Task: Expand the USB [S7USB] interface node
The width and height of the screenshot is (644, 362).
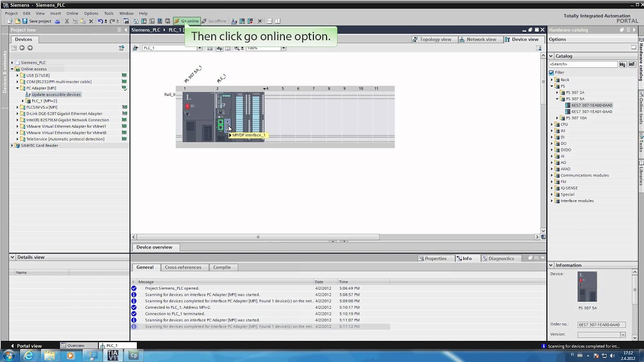Action: [17, 75]
